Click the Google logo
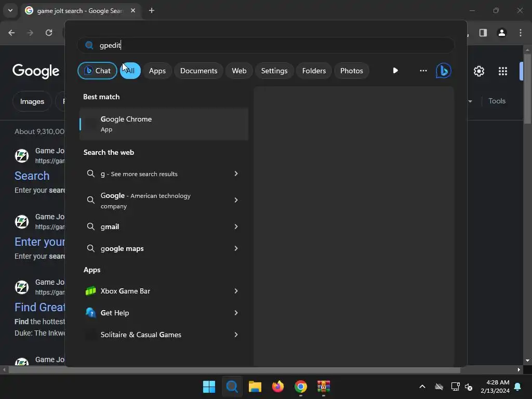532x399 pixels. pos(36,71)
